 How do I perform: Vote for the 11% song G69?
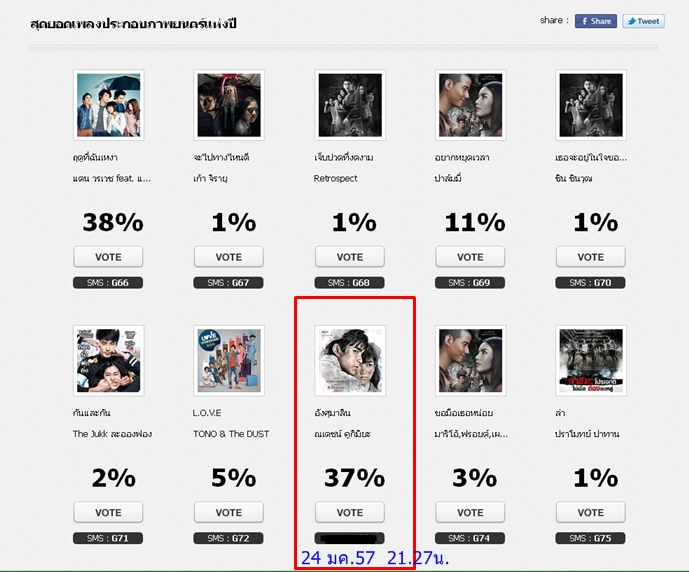[x=470, y=257]
